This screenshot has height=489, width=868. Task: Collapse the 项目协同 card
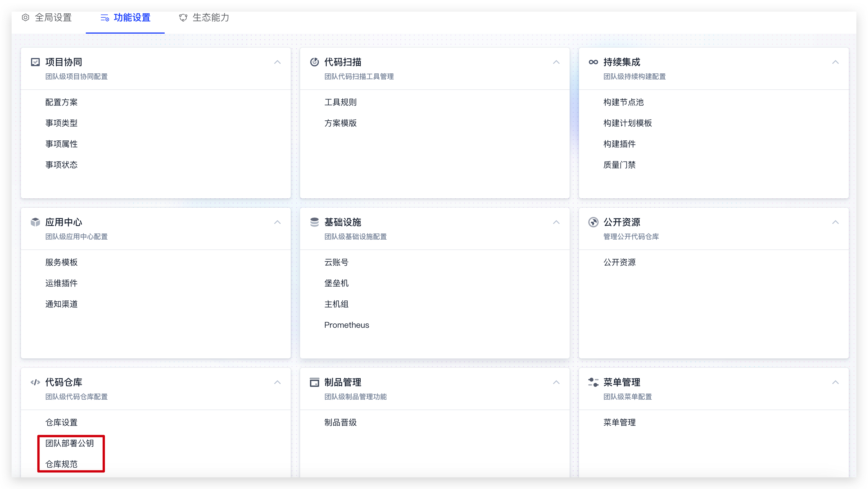(x=277, y=62)
